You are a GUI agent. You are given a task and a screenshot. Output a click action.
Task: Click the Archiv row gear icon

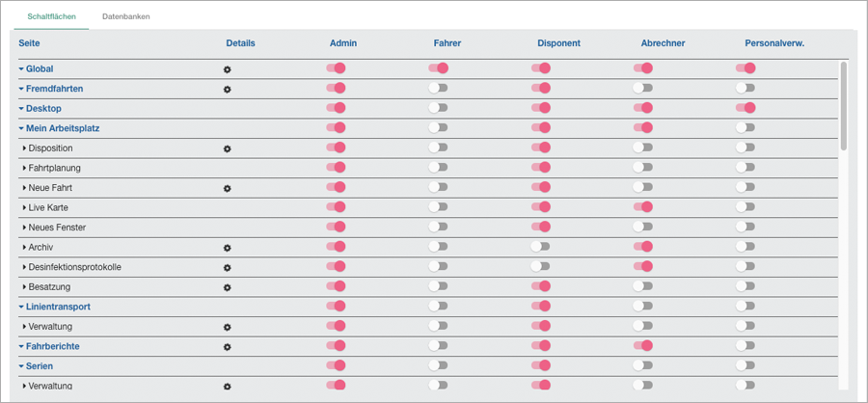(227, 248)
